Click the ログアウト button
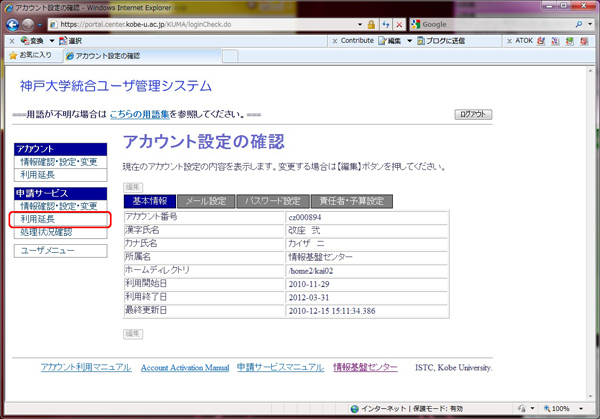The width and height of the screenshot is (600, 419). click(473, 114)
